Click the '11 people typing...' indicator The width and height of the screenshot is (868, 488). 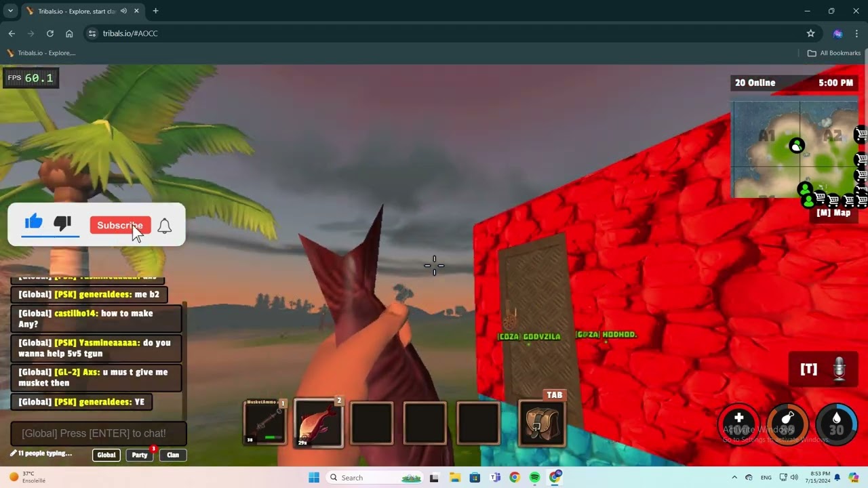41,453
